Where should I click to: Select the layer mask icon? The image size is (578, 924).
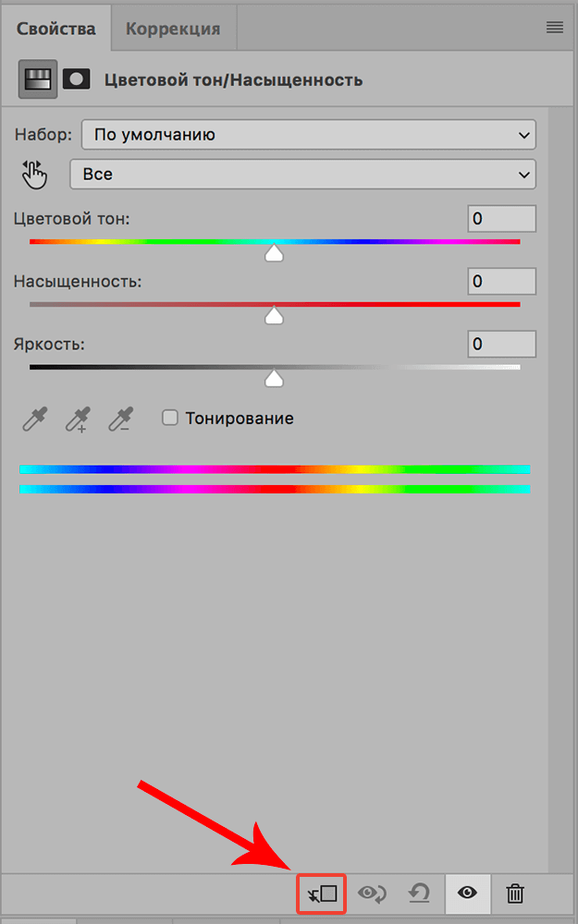(x=77, y=79)
